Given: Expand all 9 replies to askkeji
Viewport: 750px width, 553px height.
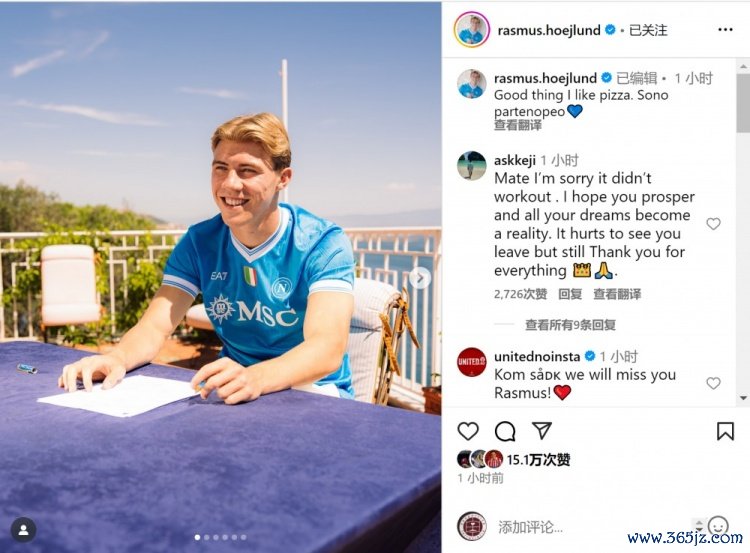Looking at the screenshot, I should pyautogui.click(x=570, y=325).
